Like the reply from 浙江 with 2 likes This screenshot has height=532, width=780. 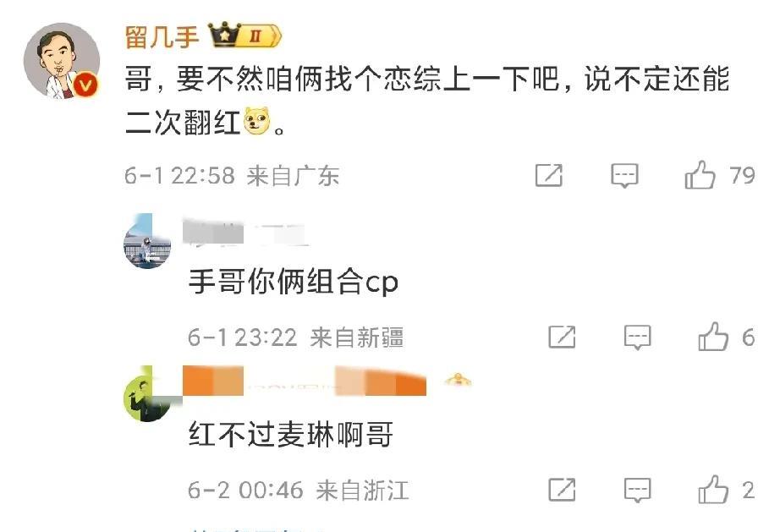tap(727, 490)
